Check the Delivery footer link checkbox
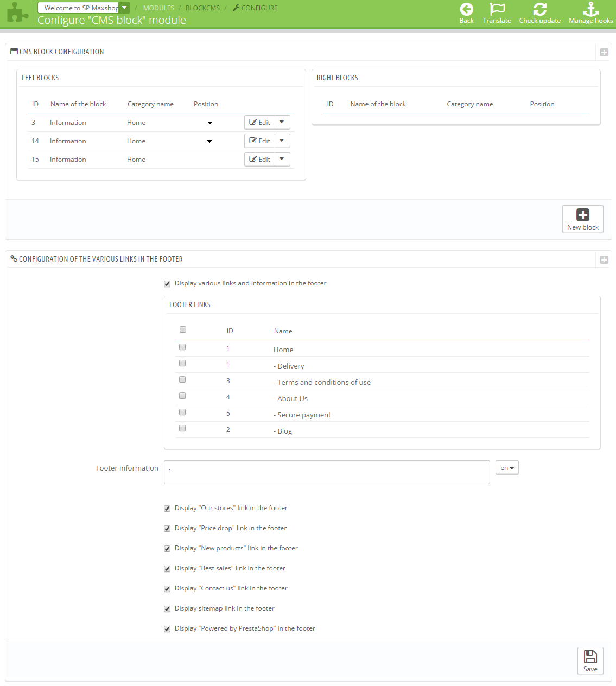 click(x=182, y=363)
